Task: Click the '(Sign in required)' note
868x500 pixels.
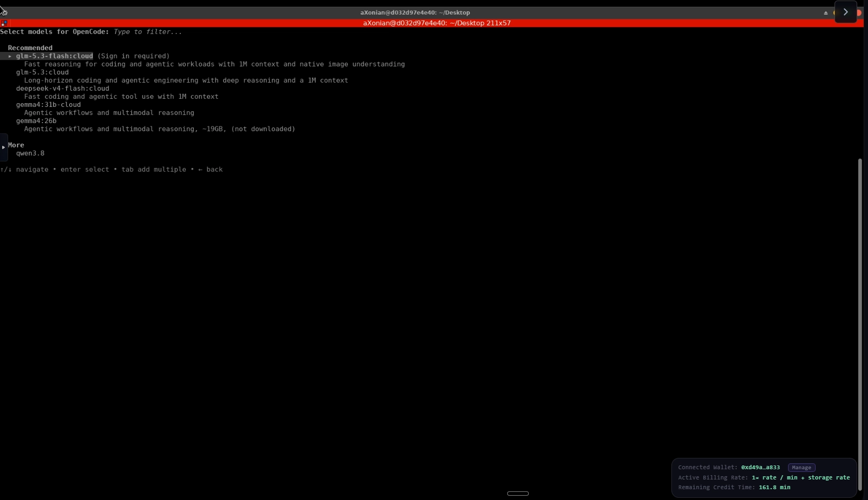Action: click(x=133, y=56)
